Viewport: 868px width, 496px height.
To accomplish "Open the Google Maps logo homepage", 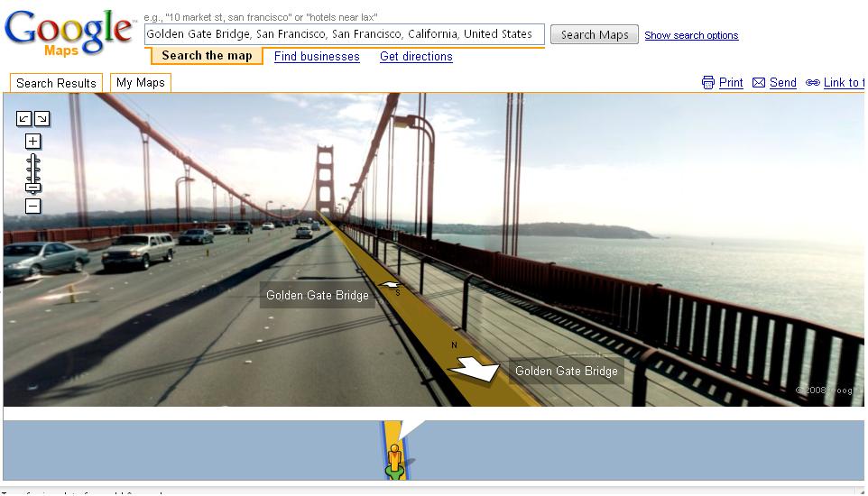I will pos(69,33).
